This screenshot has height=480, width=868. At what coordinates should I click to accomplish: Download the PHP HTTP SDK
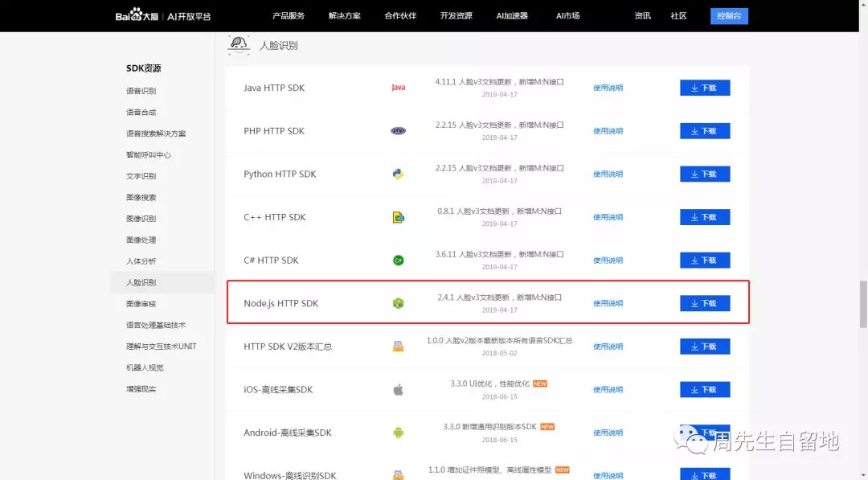[x=705, y=131]
